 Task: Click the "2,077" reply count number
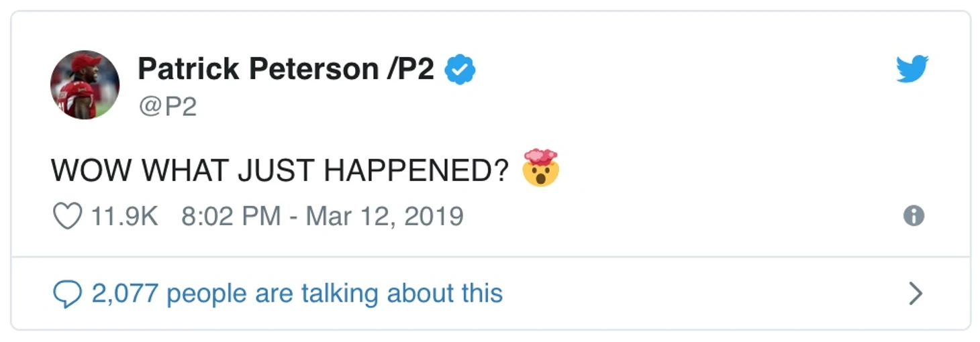(125, 294)
